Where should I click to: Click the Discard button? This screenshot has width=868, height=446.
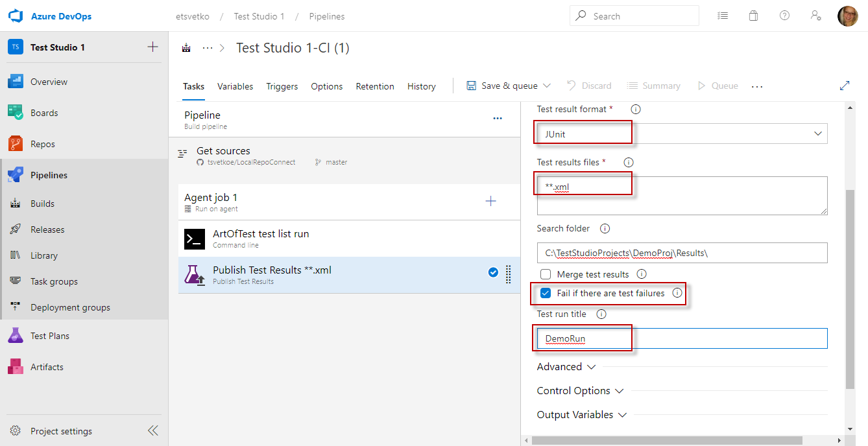click(x=589, y=86)
